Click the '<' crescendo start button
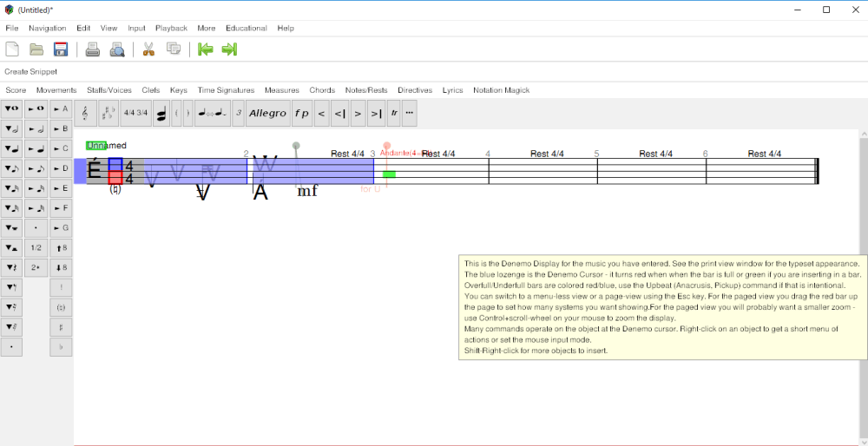The image size is (868, 446). (x=322, y=113)
